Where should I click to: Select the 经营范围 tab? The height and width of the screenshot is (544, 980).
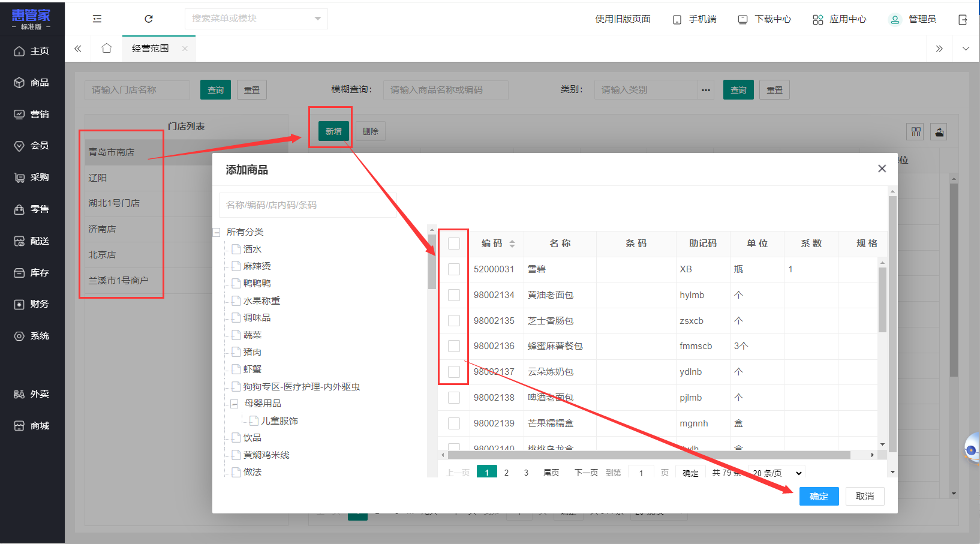[151, 49]
